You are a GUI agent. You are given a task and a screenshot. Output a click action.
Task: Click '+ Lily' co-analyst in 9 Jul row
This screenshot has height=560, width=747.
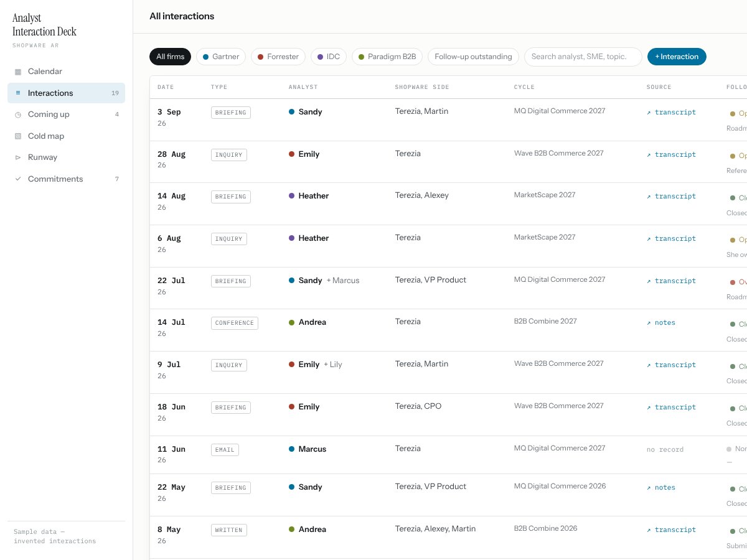click(333, 365)
